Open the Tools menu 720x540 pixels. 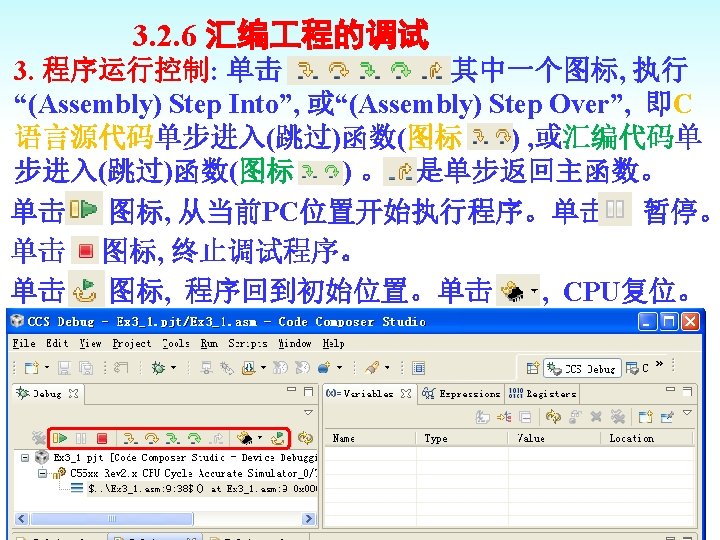176,343
